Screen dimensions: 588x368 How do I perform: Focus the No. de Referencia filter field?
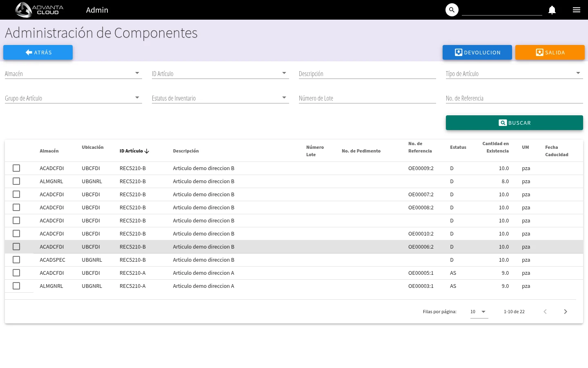pos(514,98)
